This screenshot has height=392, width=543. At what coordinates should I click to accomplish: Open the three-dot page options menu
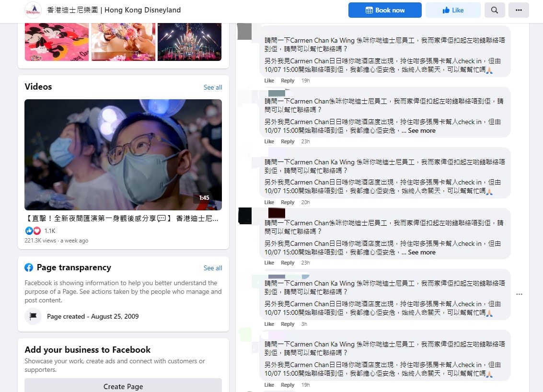tap(519, 10)
